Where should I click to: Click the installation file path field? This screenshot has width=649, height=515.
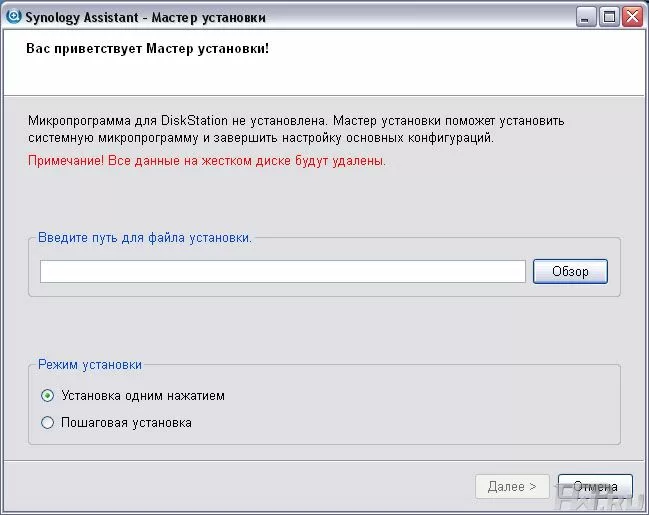click(282, 271)
